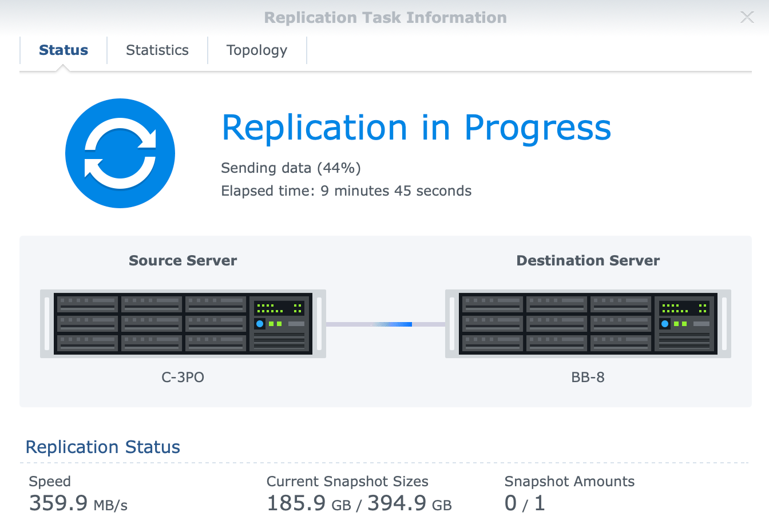Screen dimensions: 769x532
Task: Click the BB-8 destination server image
Action: click(588, 324)
